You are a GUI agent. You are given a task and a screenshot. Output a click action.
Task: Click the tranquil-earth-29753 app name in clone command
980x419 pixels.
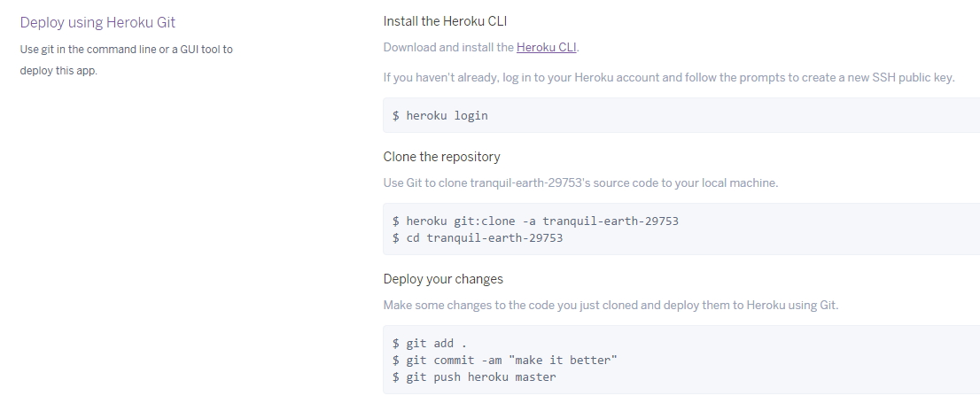(x=611, y=221)
